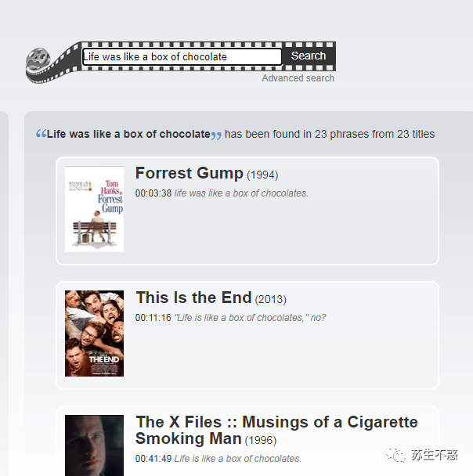Select the 00:41:49 timestamp
473x476 pixels.
pos(153,459)
